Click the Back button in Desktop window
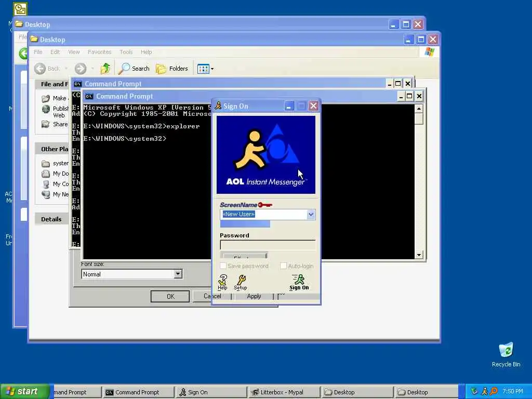The image size is (532, 399). click(x=47, y=69)
